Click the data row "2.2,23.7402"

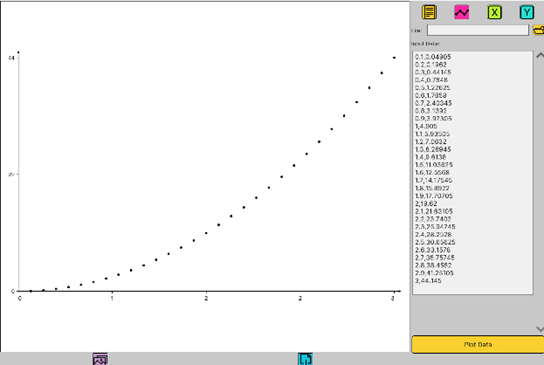(x=433, y=219)
